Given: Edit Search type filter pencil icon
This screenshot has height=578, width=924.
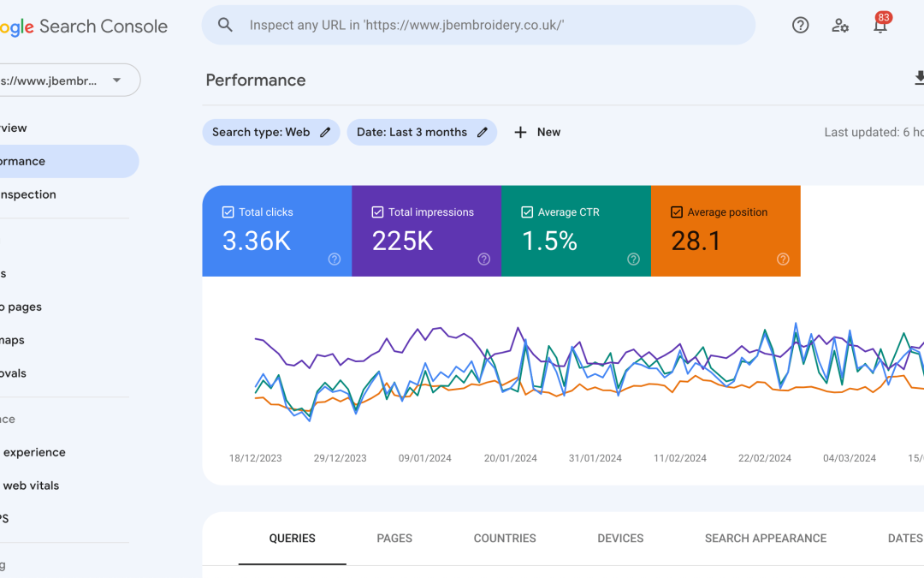Looking at the screenshot, I should tap(325, 132).
